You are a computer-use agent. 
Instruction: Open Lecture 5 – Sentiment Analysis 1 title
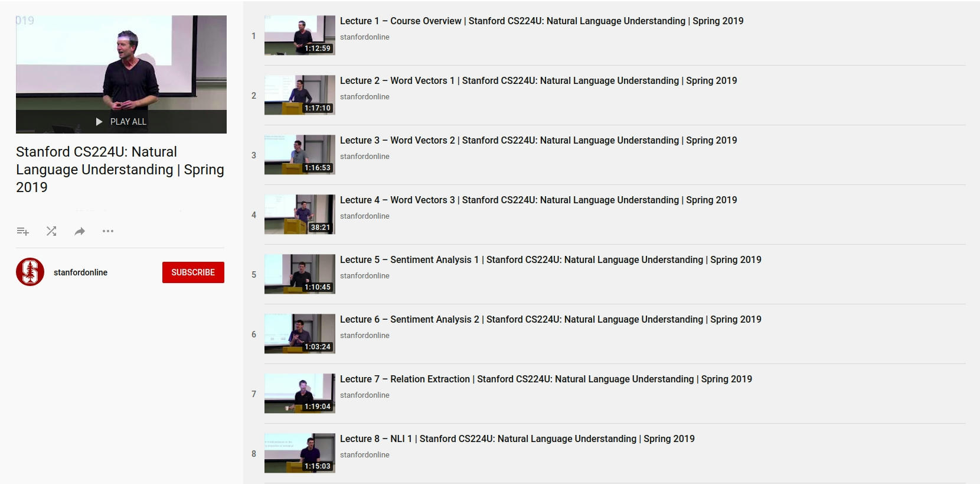551,260
